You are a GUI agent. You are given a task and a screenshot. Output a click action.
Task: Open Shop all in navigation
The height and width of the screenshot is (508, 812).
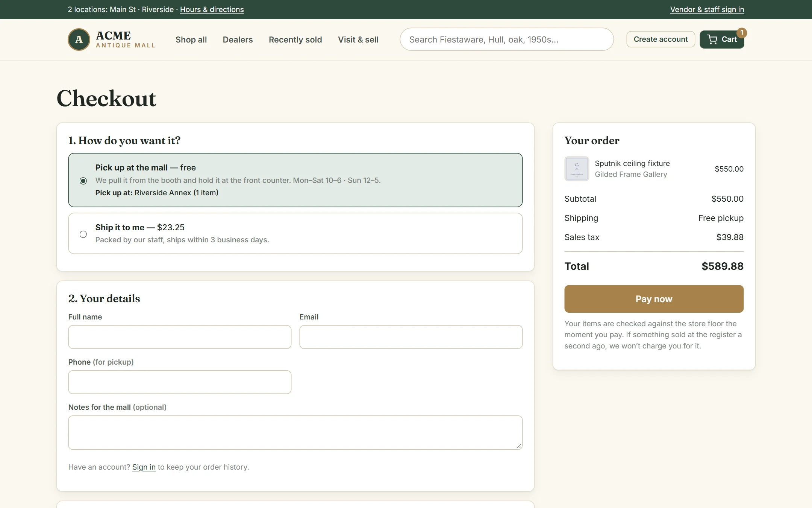click(x=191, y=40)
